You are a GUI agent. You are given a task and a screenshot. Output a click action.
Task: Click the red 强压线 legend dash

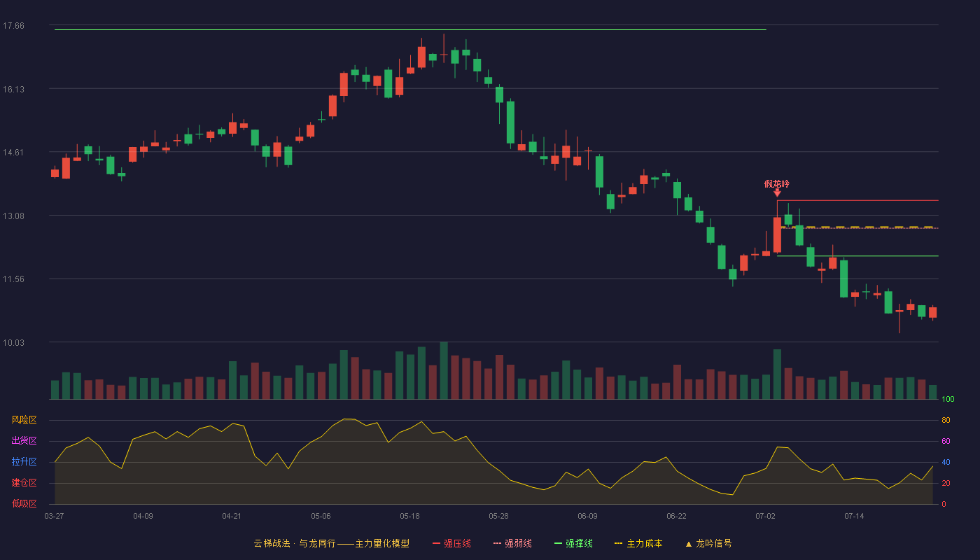point(436,543)
